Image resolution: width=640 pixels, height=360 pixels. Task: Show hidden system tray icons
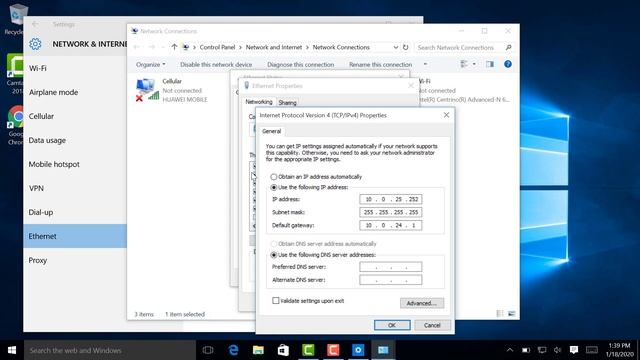(510, 350)
